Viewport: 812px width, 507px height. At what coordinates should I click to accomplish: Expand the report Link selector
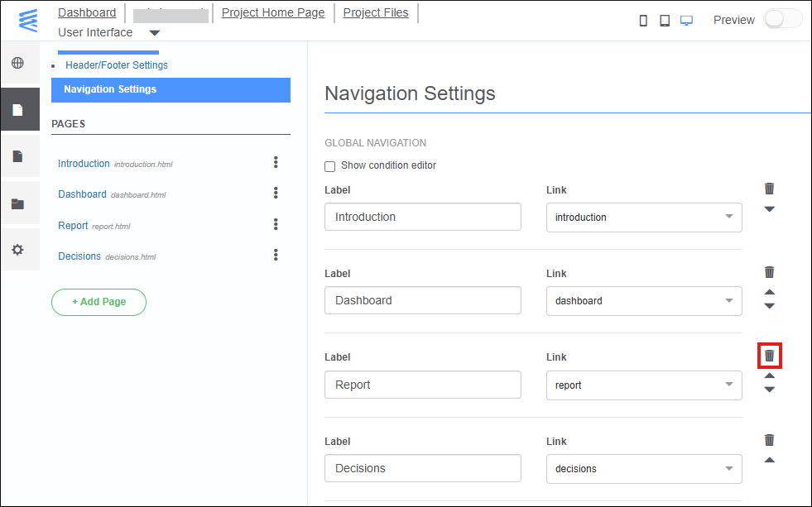pos(728,385)
